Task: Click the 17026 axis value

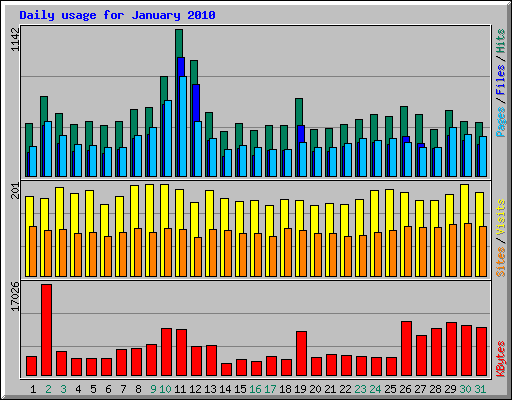Action: [x=16, y=297]
